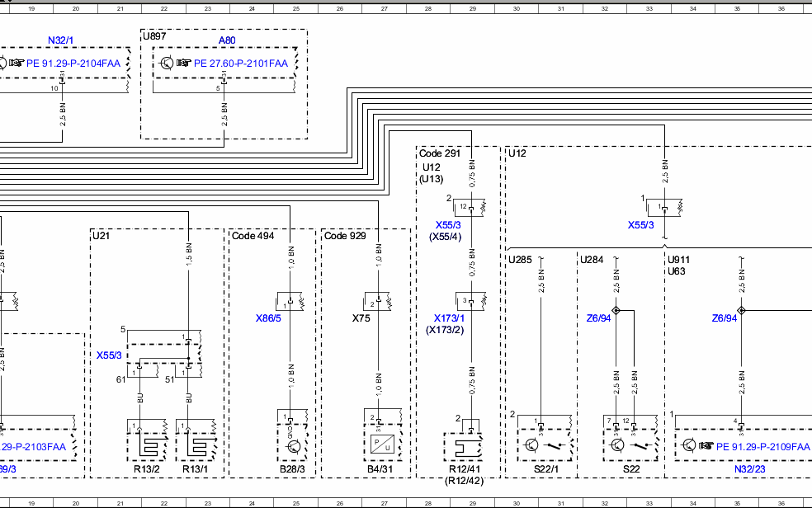Viewport: 812px width, 508px height.
Task: Click the (R12/42) label
Action: (x=464, y=481)
